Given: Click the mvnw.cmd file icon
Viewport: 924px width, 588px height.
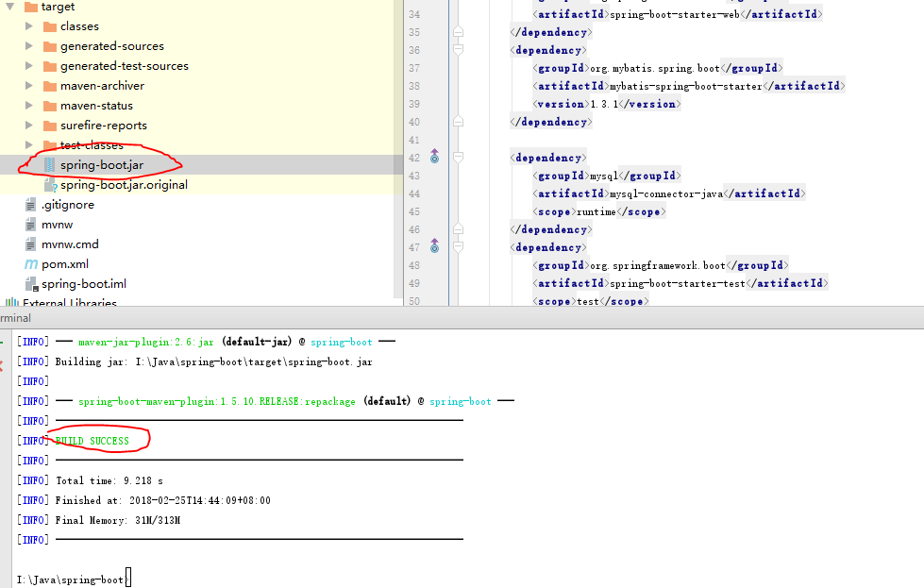Looking at the screenshot, I should point(30,244).
